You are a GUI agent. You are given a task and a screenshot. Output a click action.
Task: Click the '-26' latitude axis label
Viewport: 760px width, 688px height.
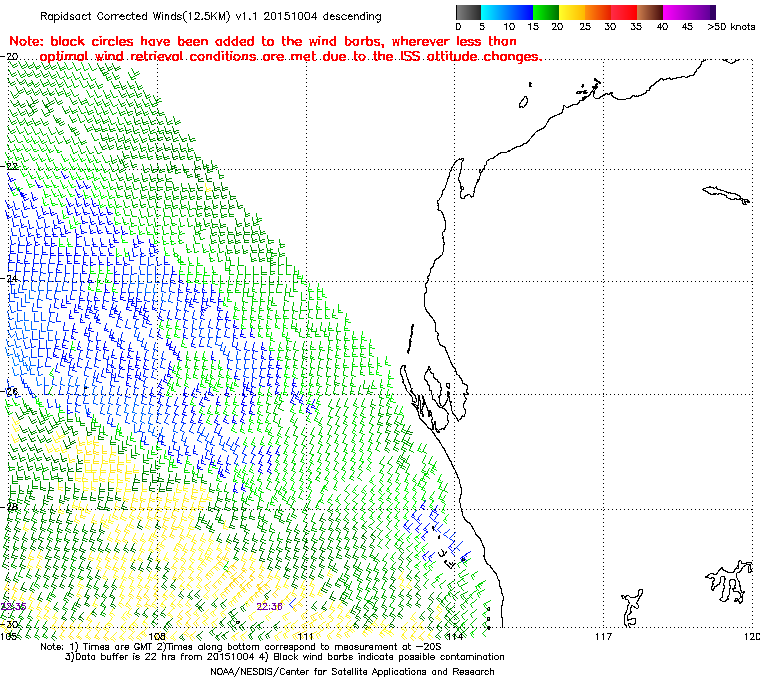point(9,391)
